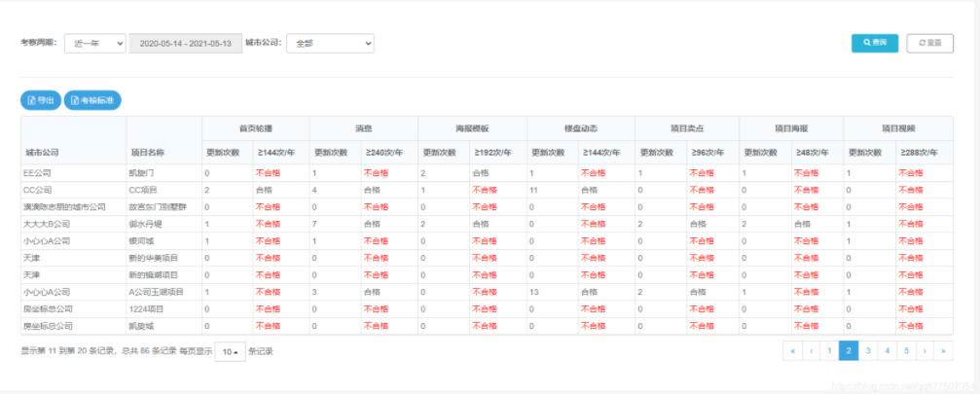Go to the previous page with ‹
This screenshot has width=980, height=394.
tap(812, 351)
